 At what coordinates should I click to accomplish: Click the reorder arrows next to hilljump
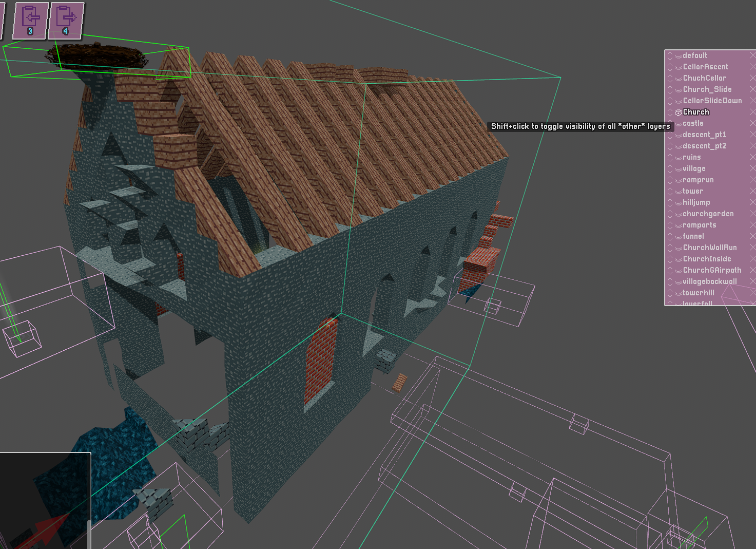pos(670,202)
